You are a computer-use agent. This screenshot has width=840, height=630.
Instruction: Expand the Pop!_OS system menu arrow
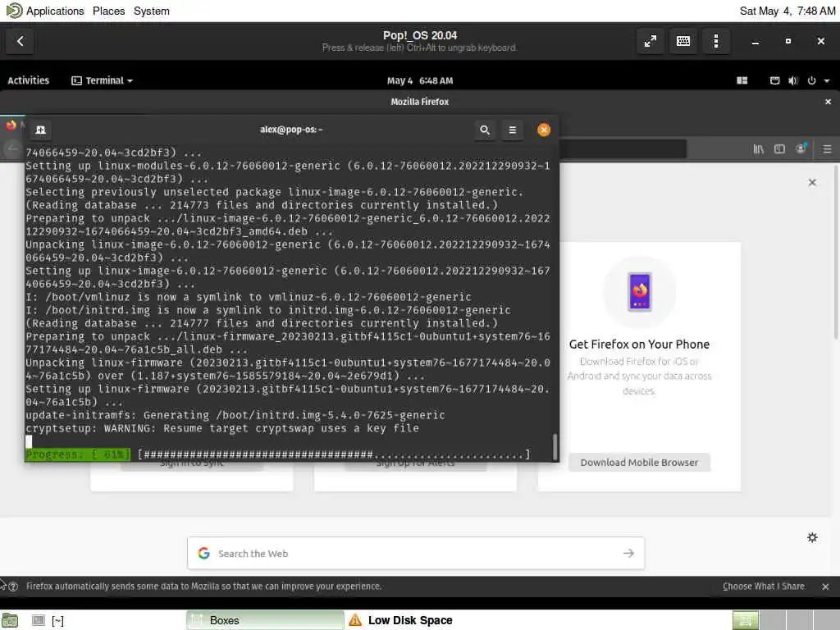tap(827, 81)
